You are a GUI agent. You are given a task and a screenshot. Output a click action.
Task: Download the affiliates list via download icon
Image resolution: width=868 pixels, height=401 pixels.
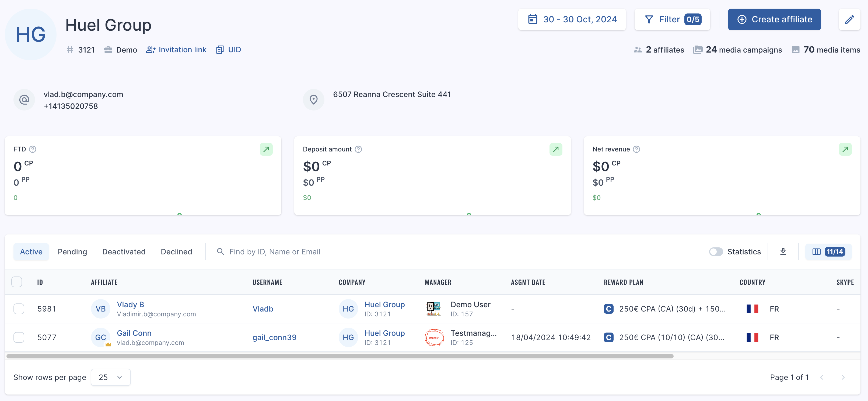(783, 252)
